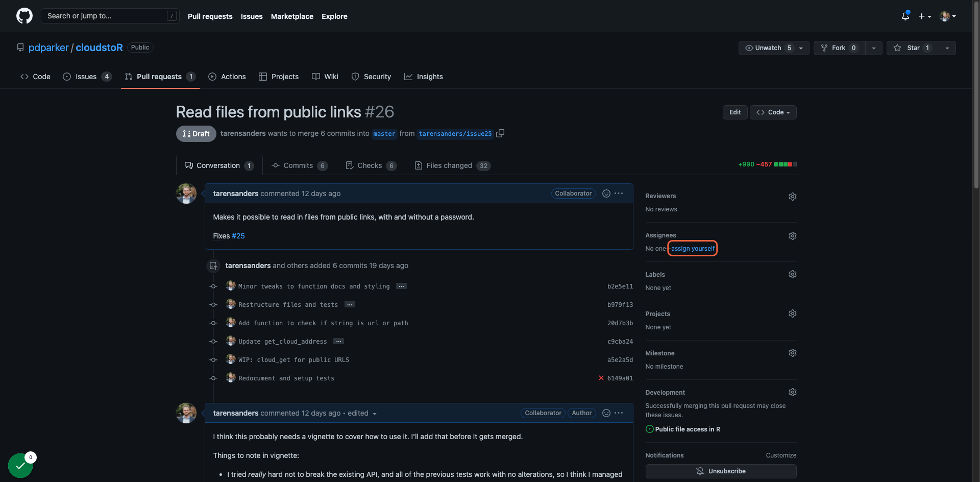Add reaction to second tarensanders comment
Image resolution: width=980 pixels, height=482 pixels.
(606, 413)
